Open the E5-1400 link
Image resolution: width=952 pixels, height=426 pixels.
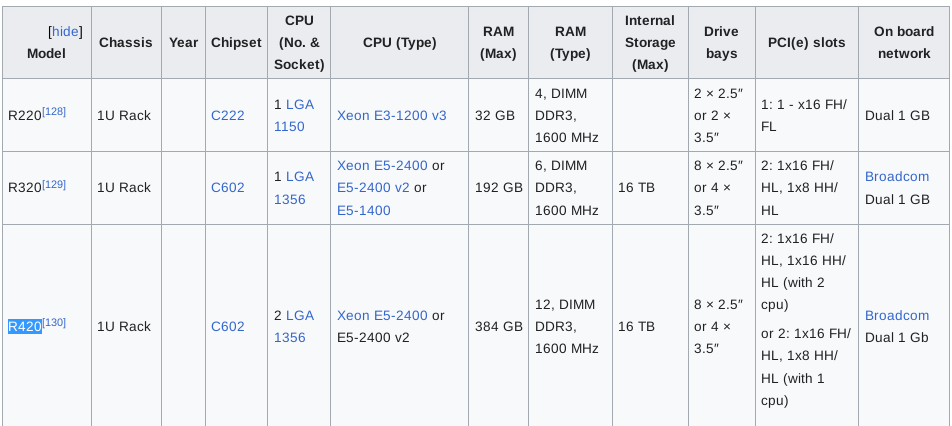(x=364, y=211)
